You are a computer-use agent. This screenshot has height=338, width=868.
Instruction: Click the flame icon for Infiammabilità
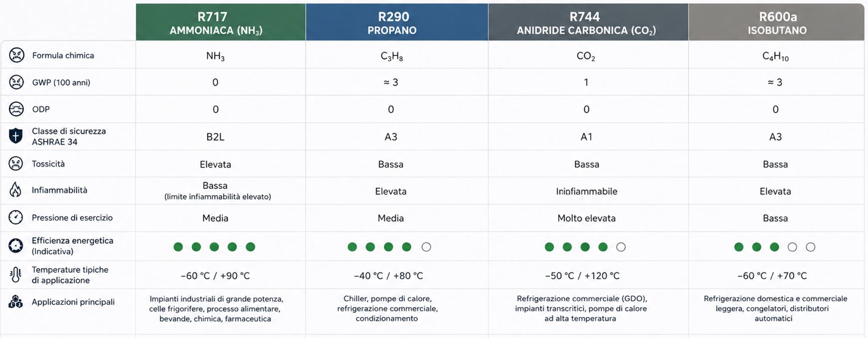[16, 190]
